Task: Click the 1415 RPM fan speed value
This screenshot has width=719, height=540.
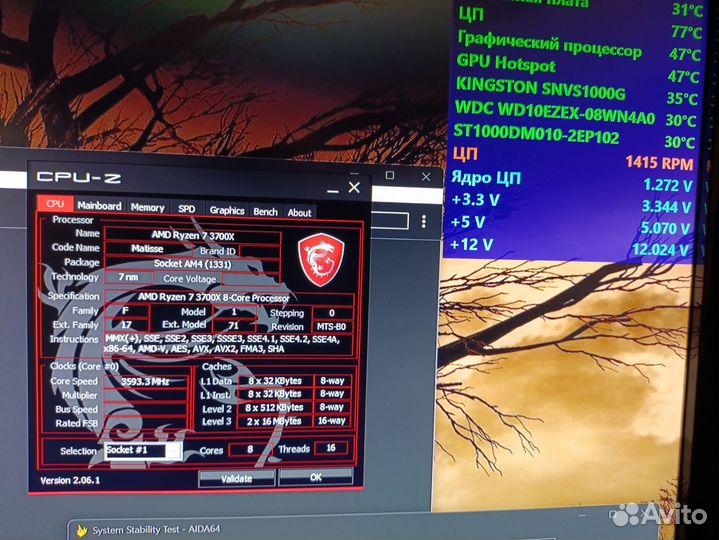Action: [x=659, y=163]
